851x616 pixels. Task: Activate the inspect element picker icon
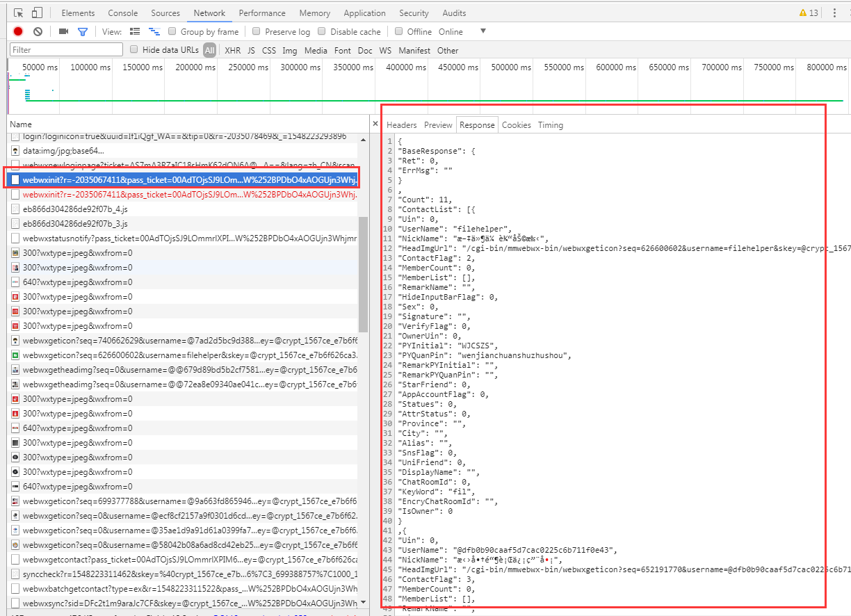click(x=19, y=13)
